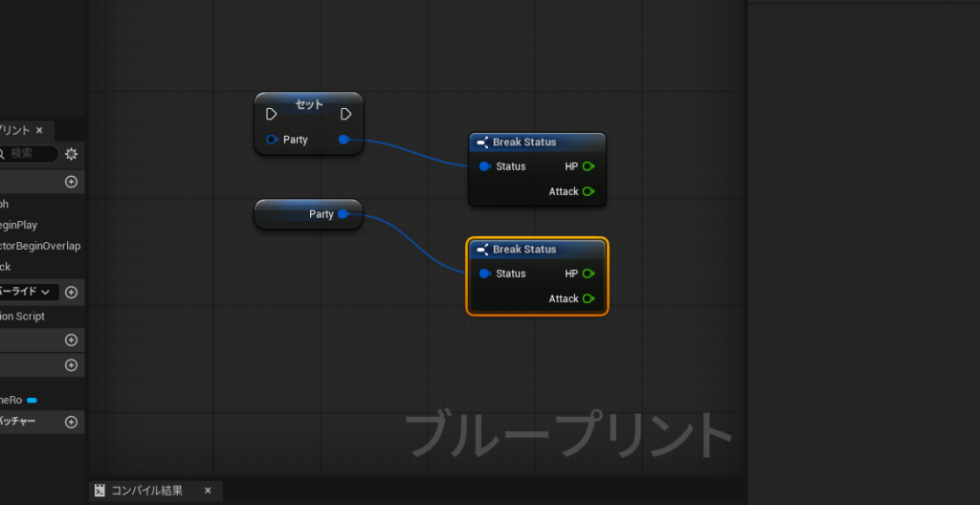Close the My Blueprint panel tab
Image resolution: width=980 pixels, height=505 pixels.
39,130
